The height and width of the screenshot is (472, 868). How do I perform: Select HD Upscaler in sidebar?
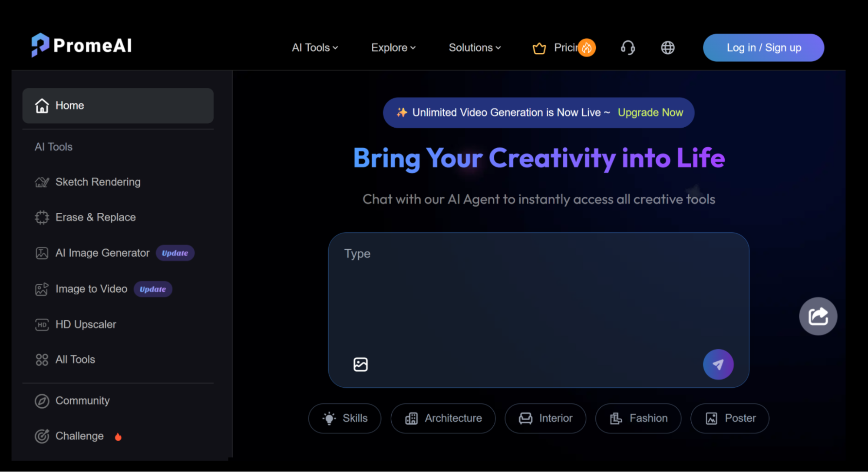click(86, 324)
